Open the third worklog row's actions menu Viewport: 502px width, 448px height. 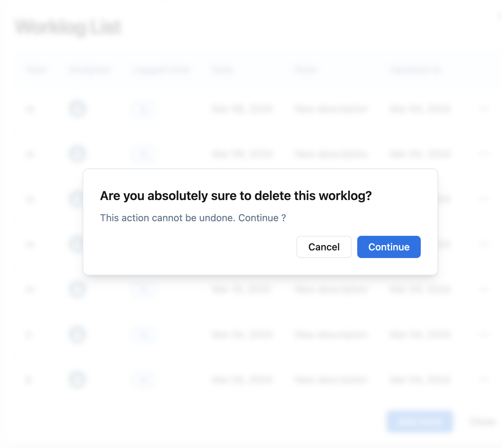[x=484, y=199]
